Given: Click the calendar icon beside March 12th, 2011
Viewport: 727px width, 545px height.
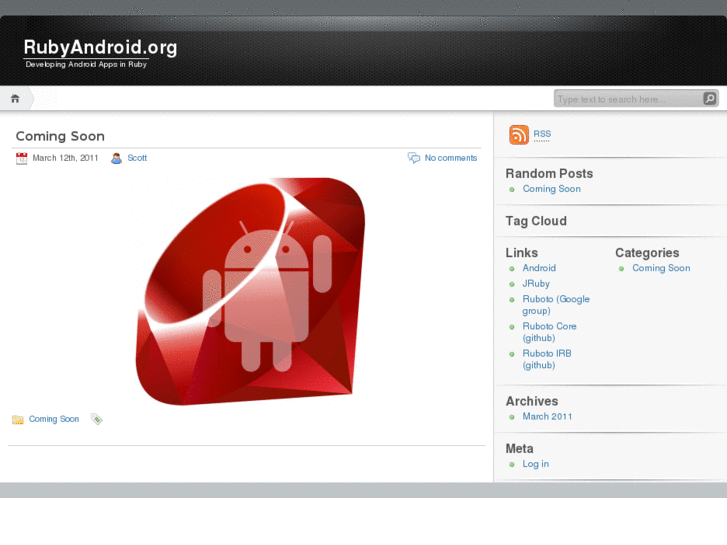Looking at the screenshot, I should pyautogui.click(x=21, y=158).
